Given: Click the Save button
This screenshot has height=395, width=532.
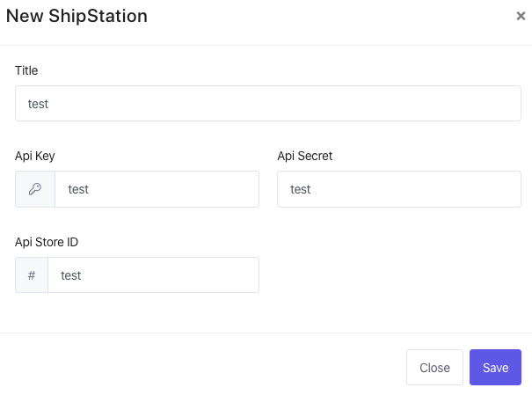Looking at the screenshot, I should (495, 367).
